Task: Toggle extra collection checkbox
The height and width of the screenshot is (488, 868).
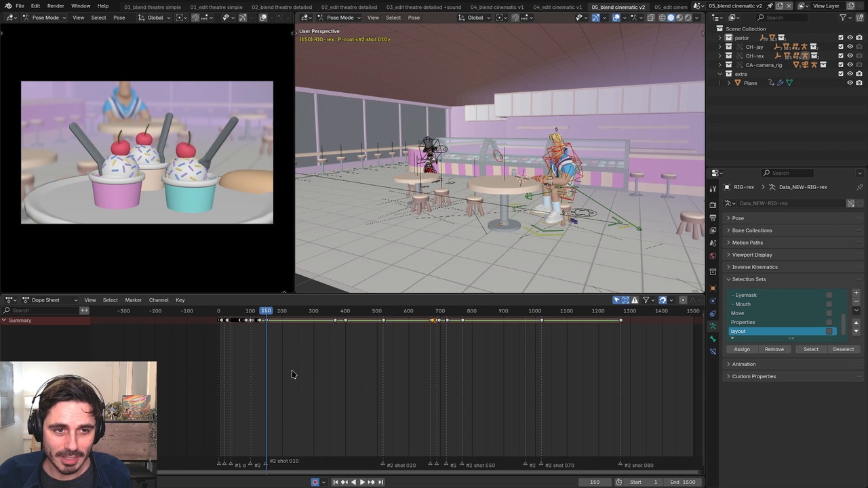Action: click(x=841, y=73)
